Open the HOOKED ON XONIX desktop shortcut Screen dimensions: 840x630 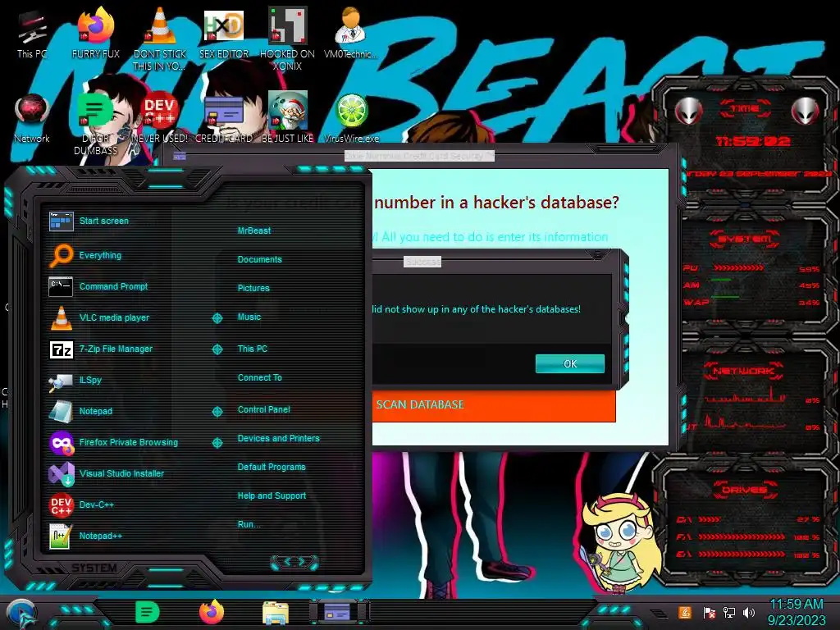click(x=288, y=39)
